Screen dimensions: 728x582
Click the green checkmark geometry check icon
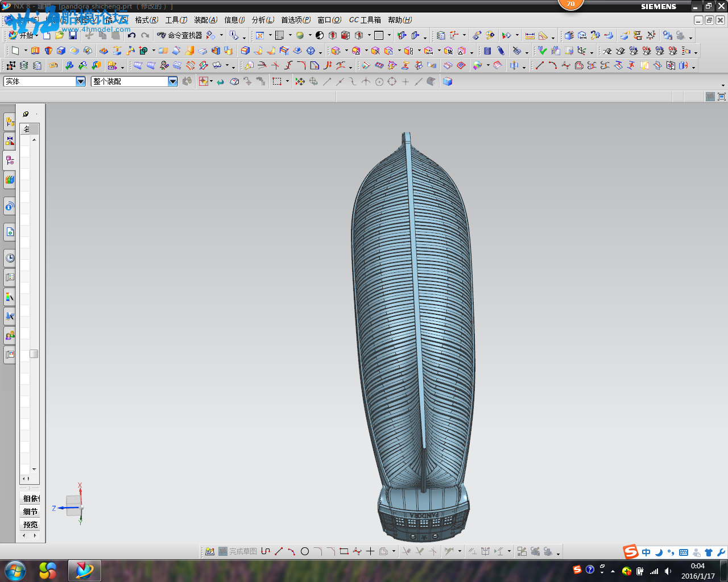[x=543, y=51]
